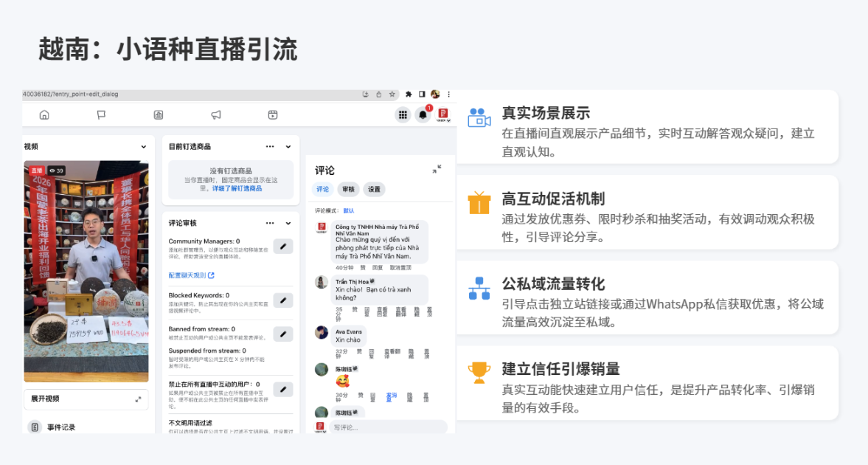
Task: Click the browser extensions puzzle icon
Action: 409,94
